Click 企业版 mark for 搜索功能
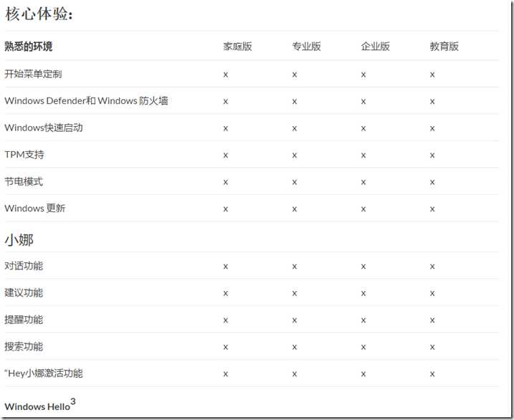Image resolution: width=514 pixels, height=420 pixels. tap(363, 348)
